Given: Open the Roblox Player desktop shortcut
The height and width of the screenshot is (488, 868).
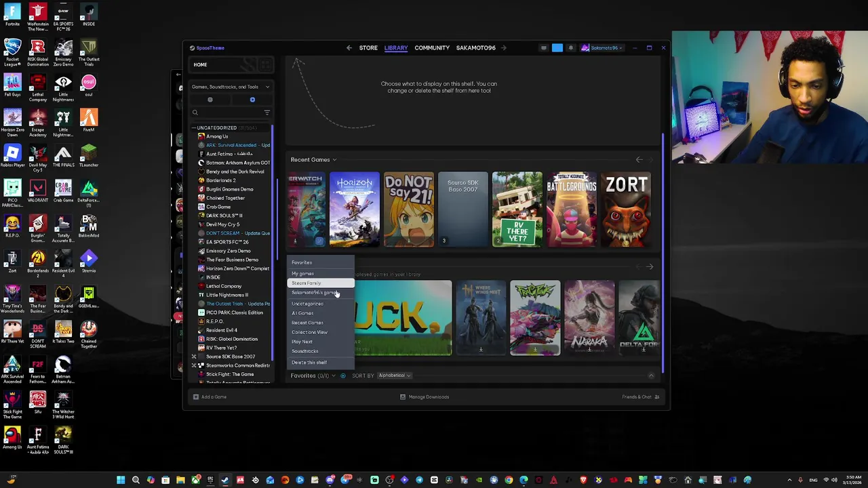Looking at the screenshot, I should (x=12, y=157).
